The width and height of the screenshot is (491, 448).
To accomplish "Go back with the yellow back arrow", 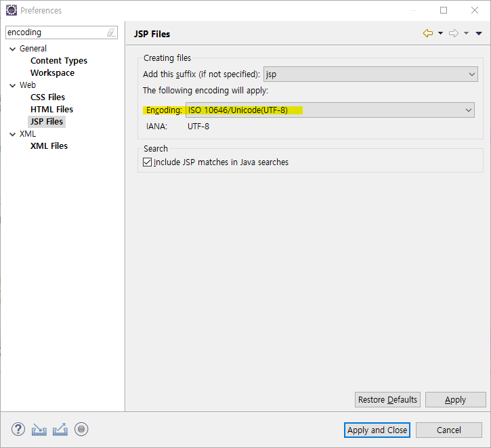I will (x=428, y=33).
